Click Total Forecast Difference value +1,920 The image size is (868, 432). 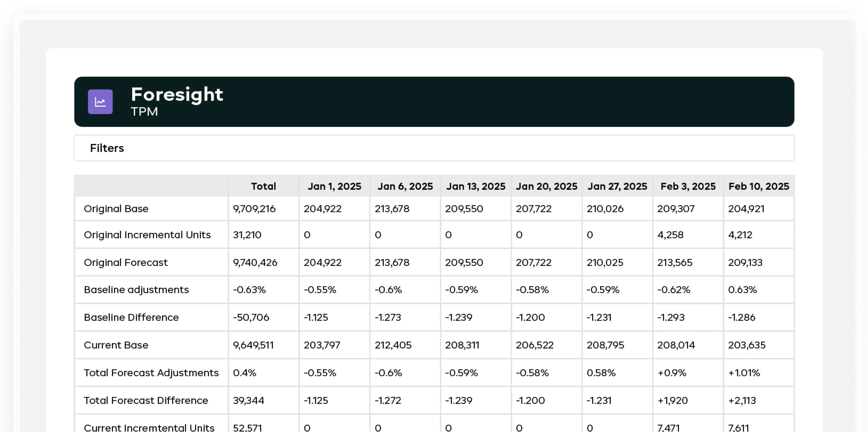pyautogui.click(x=672, y=400)
